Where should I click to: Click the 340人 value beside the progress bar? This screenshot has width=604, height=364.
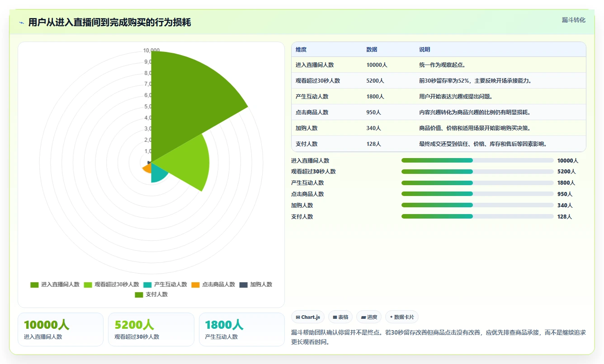[565, 205]
